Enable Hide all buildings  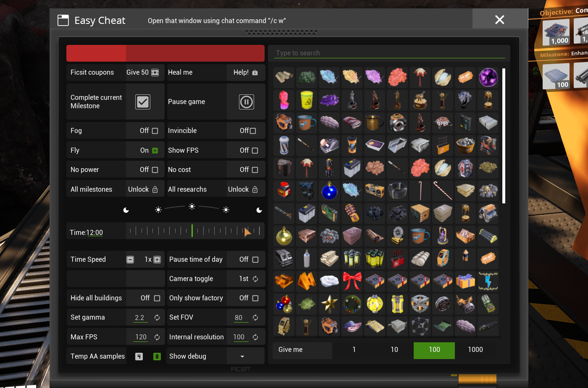click(x=157, y=298)
